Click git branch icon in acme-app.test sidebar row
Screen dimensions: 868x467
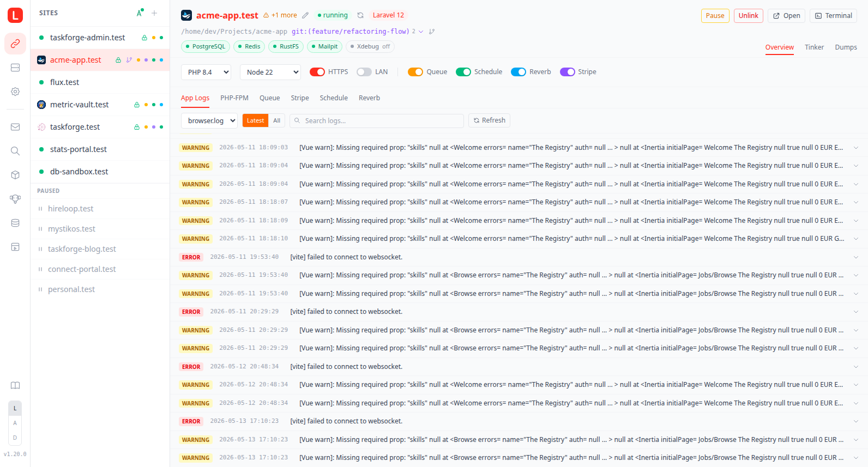(129, 60)
